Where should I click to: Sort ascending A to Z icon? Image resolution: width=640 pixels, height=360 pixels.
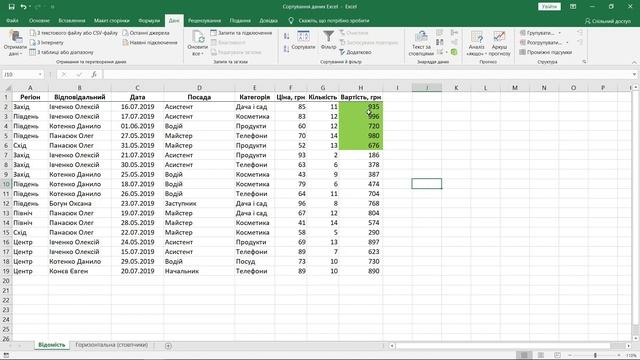click(x=287, y=37)
